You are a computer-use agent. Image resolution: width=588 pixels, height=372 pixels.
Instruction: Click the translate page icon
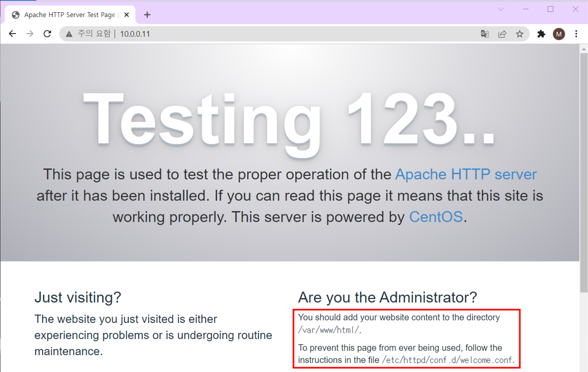pyautogui.click(x=485, y=34)
